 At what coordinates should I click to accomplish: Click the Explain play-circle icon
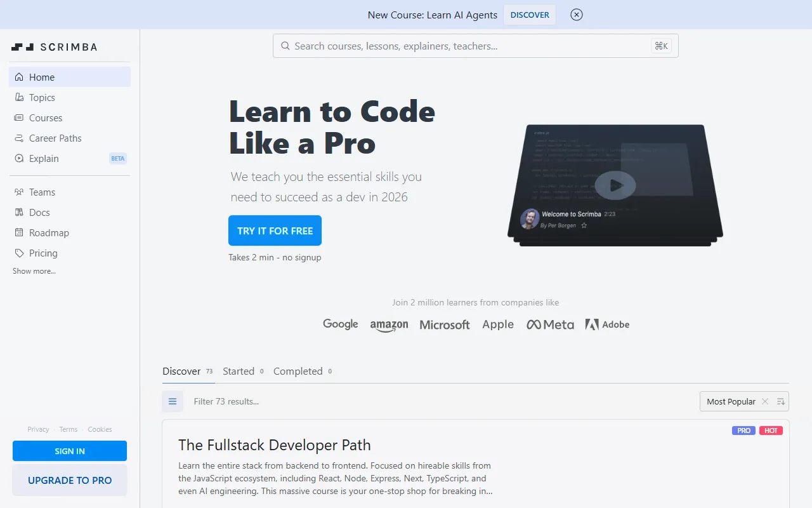19,159
